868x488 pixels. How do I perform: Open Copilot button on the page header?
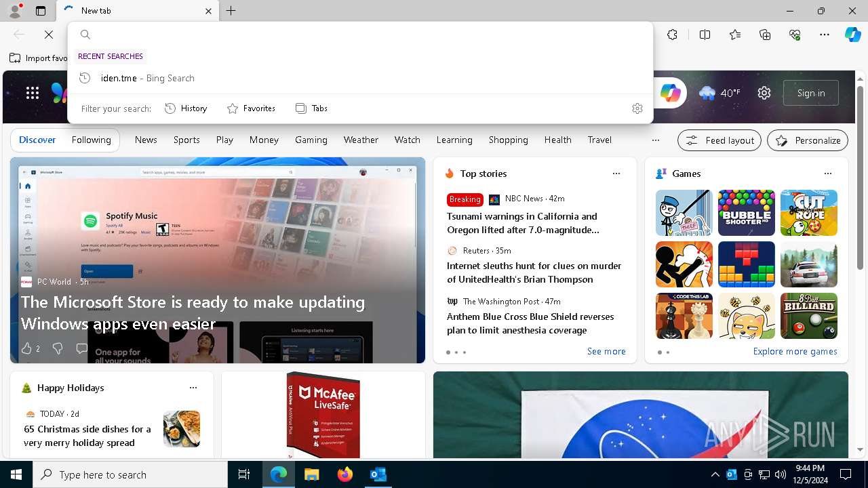tap(670, 94)
